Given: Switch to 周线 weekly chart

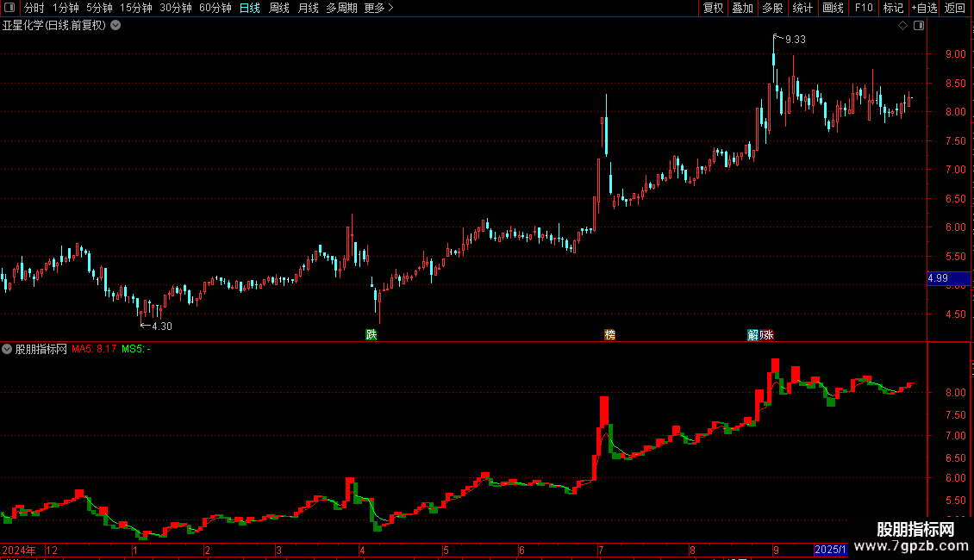Looking at the screenshot, I should click(x=279, y=8).
